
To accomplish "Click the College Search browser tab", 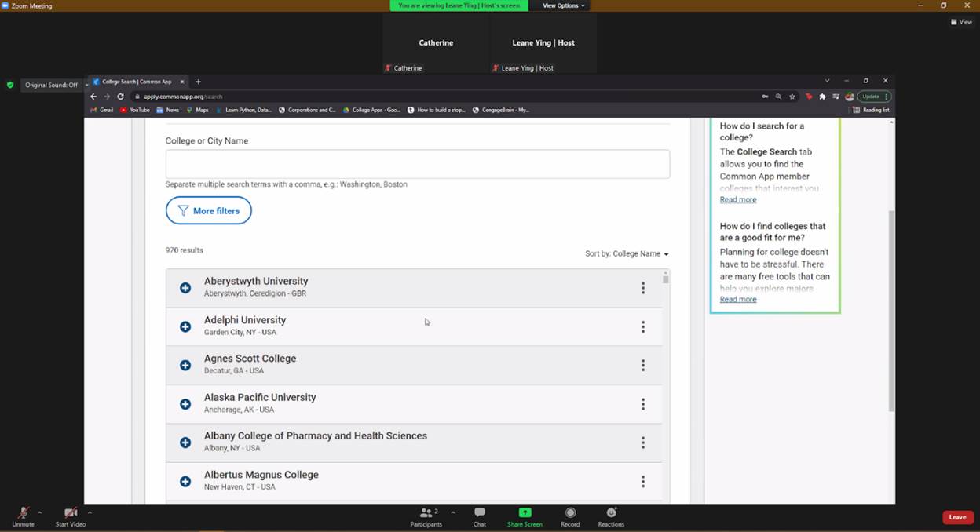I will pyautogui.click(x=137, y=82).
